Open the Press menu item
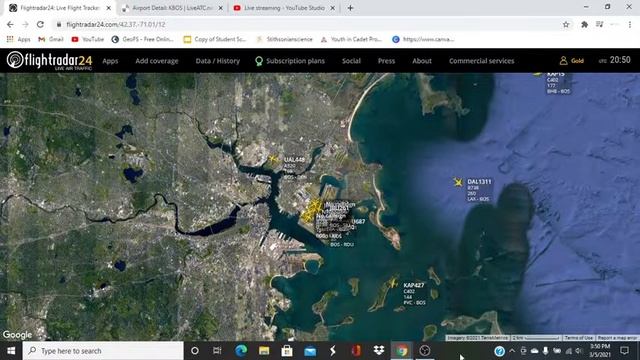 386,61
